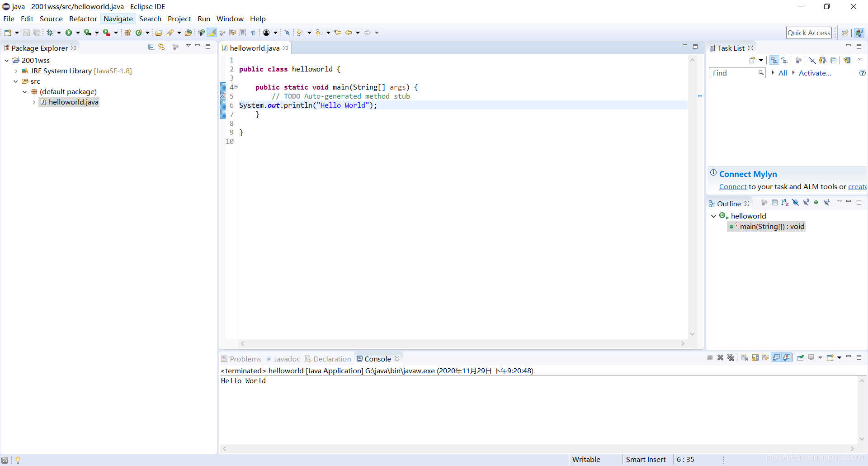
Task: Select main(String[]) : void in Outline
Action: coord(767,227)
